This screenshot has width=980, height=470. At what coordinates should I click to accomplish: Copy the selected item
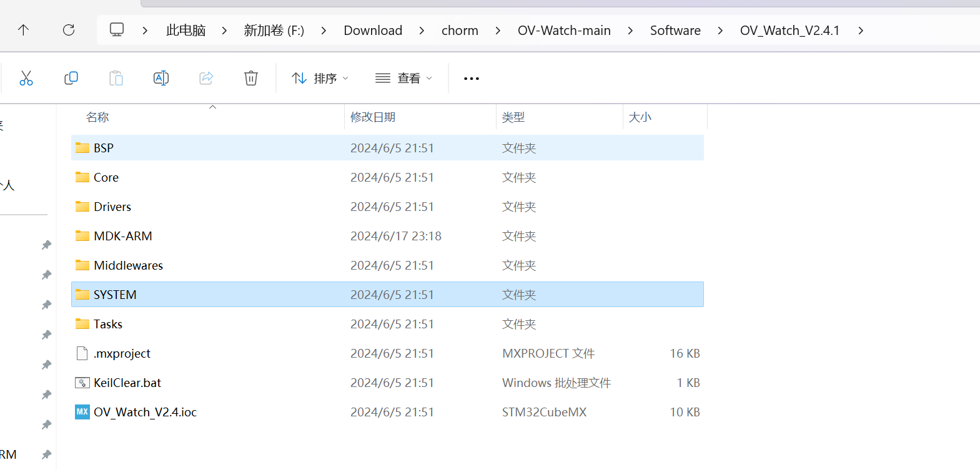coord(71,78)
